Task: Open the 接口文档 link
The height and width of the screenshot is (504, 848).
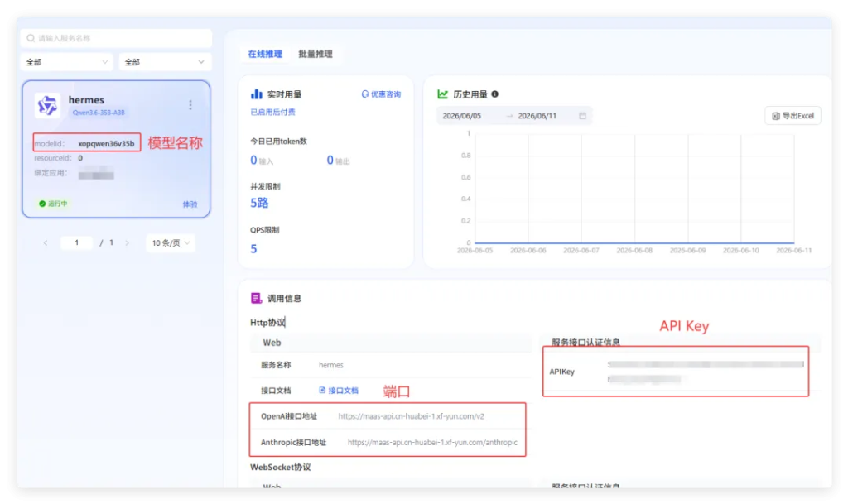Action: click(339, 391)
